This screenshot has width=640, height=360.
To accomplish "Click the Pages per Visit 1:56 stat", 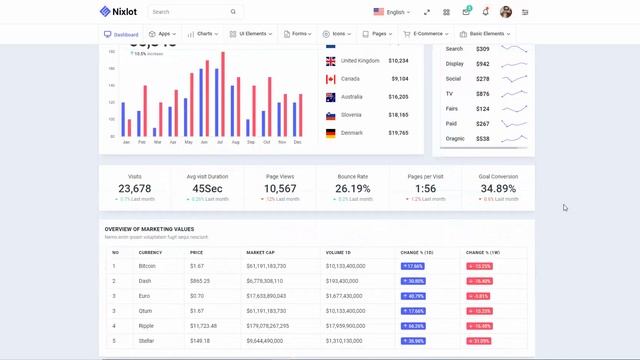I will click(x=425, y=188).
